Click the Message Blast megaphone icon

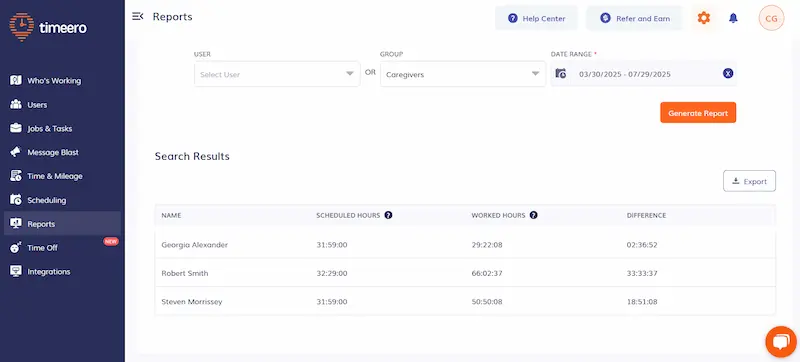coord(16,152)
